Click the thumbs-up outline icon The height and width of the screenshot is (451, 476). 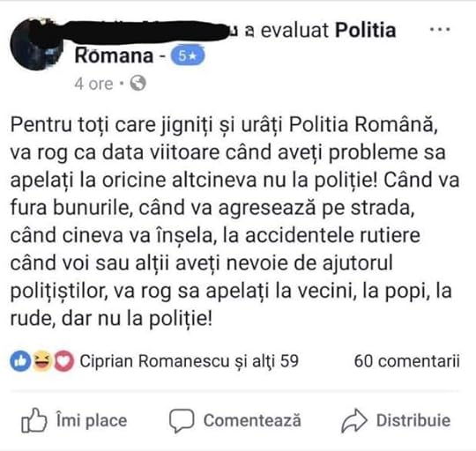(34, 420)
